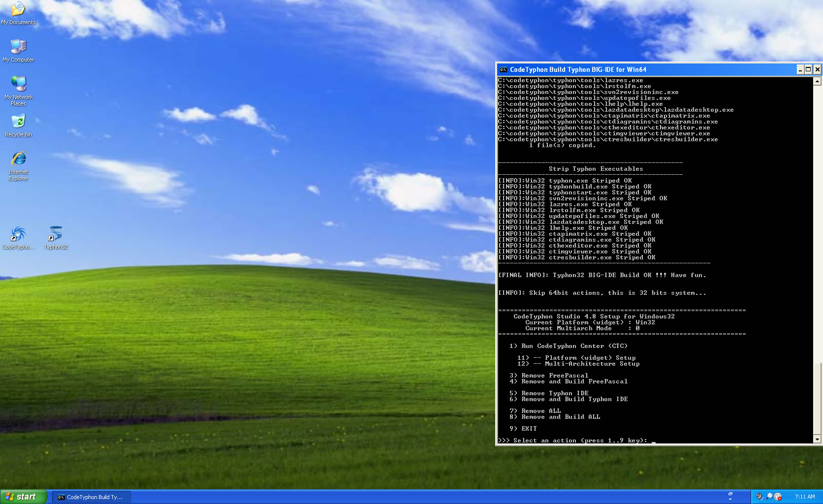This screenshot has width=823, height=504.
Task: Click the FINAL INFO Typhon32 build OK line
Action: pyautogui.click(x=602, y=275)
